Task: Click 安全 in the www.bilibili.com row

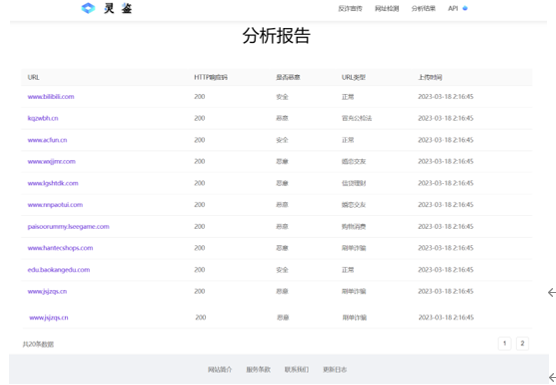Action: point(282,97)
